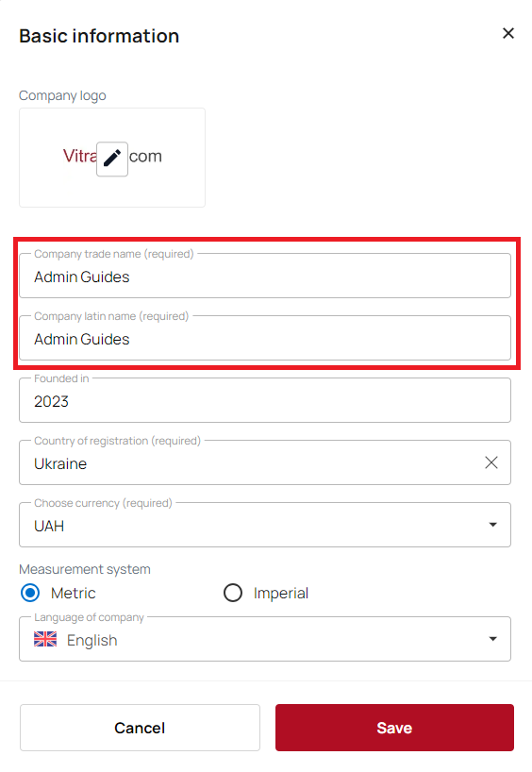Click the pencil edit icon on company logo

pyautogui.click(x=112, y=159)
